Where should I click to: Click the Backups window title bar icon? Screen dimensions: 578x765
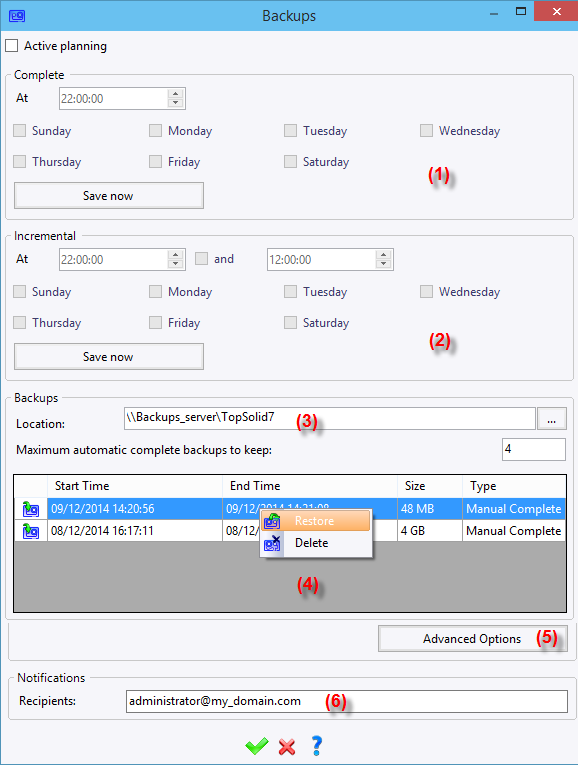point(17,16)
